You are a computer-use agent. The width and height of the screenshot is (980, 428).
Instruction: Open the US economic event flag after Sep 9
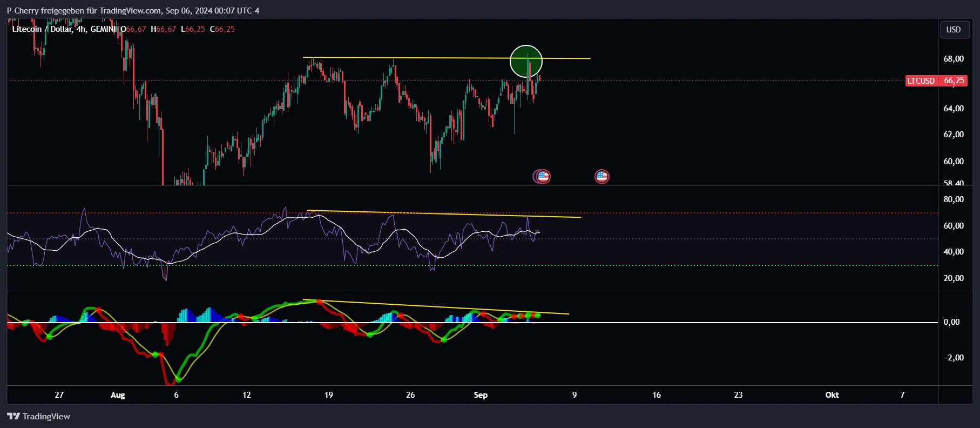pos(601,176)
